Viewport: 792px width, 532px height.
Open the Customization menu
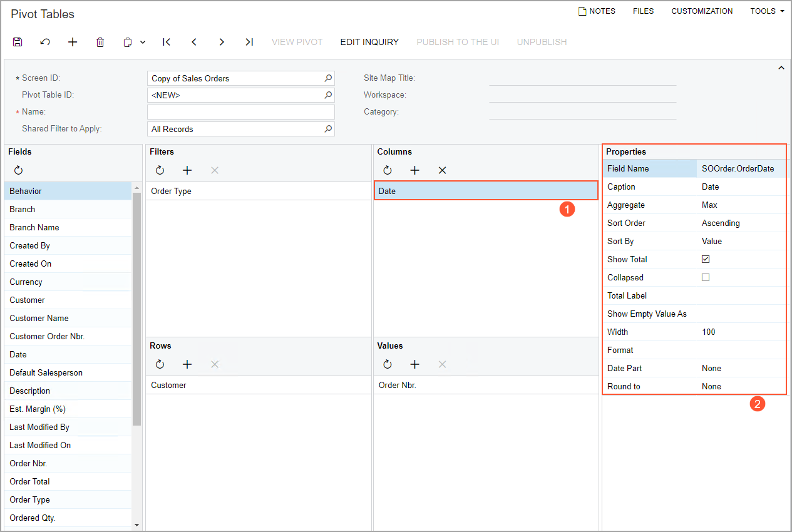[702, 11]
